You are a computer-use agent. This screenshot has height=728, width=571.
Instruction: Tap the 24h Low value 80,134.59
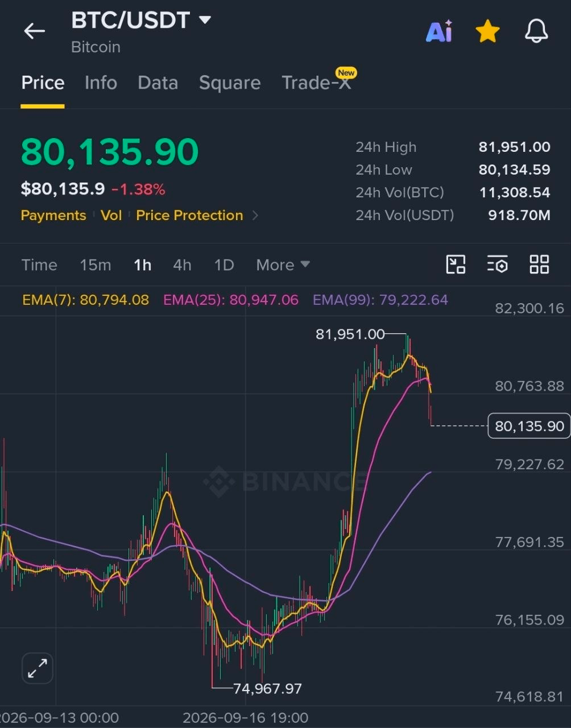[x=515, y=170]
